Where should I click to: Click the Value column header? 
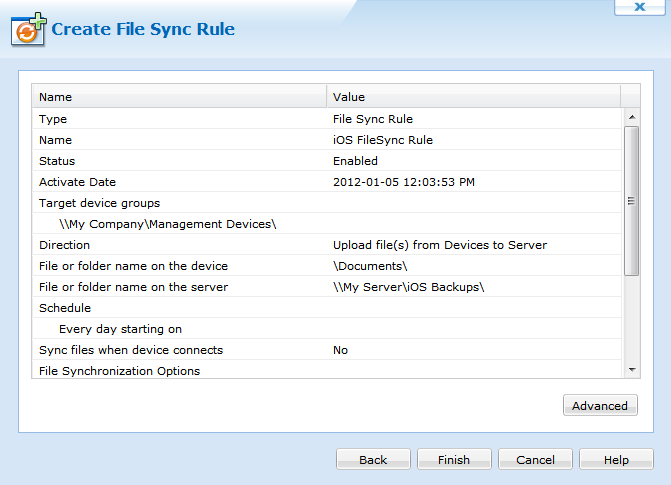click(x=473, y=97)
